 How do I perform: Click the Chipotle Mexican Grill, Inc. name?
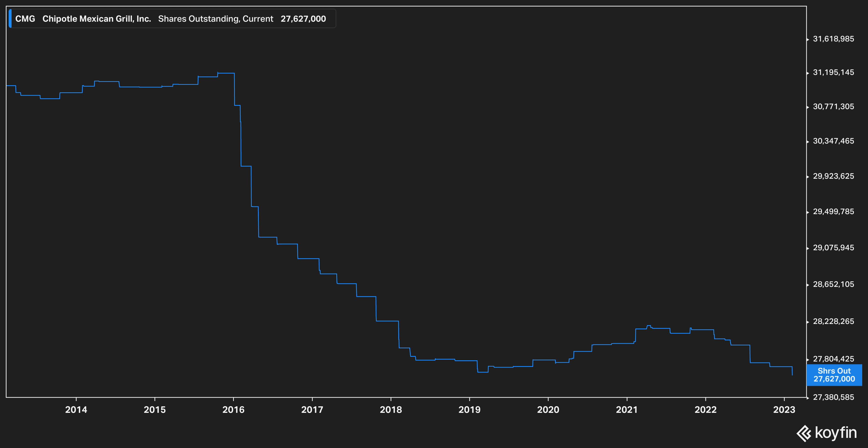[96, 19]
